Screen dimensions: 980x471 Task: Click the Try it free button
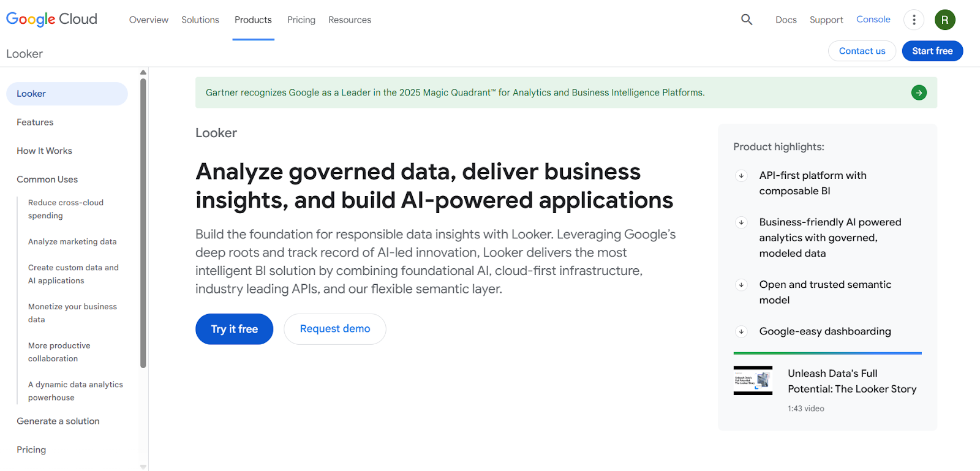pos(234,329)
